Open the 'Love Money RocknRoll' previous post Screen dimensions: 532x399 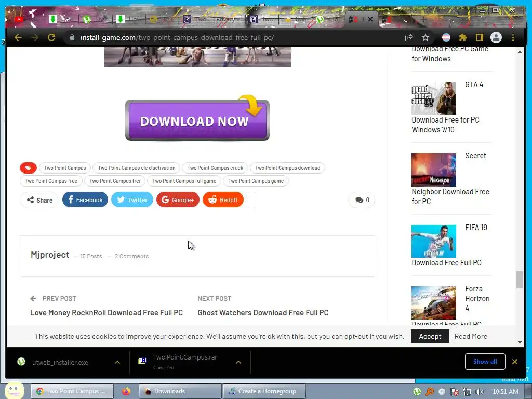[x=107, y=312]
